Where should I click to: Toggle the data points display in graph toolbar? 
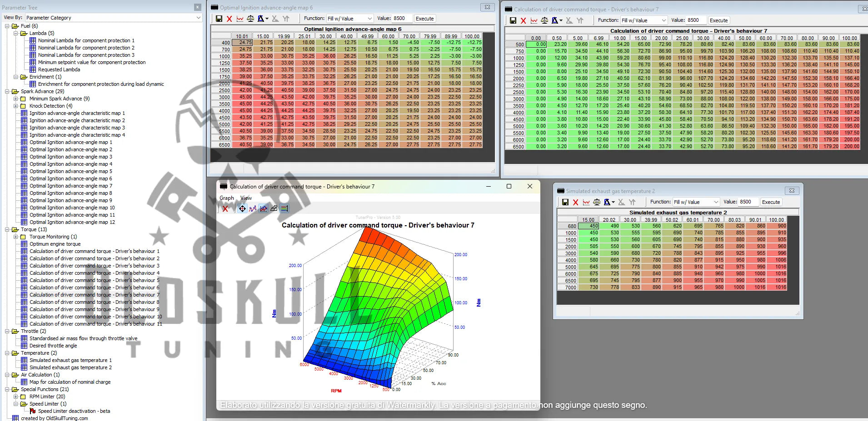click(x=253, y=208)
